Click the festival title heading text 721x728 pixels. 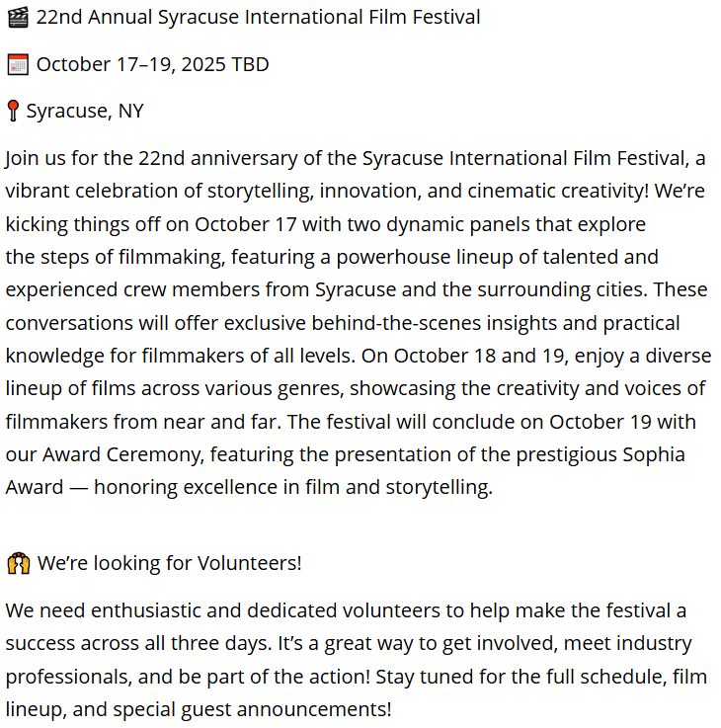(258, 17)
